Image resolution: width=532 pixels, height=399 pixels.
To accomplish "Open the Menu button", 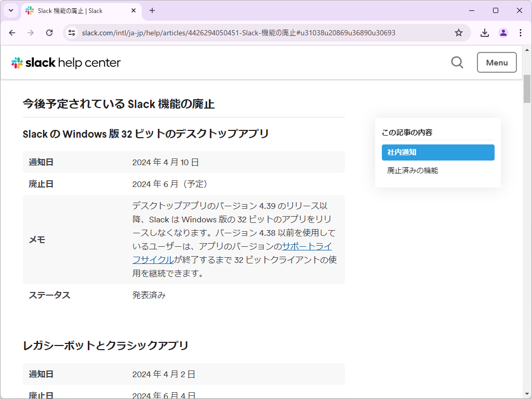I will (x=497, y=62).
